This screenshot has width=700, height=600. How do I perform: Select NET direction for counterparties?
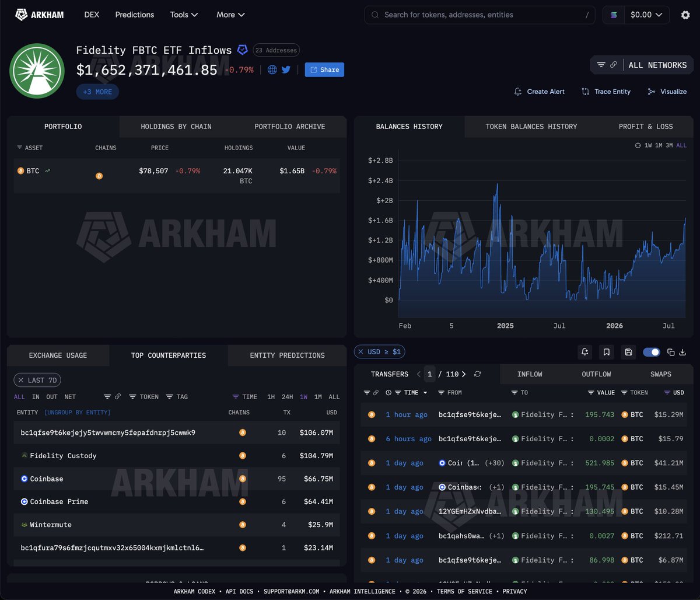(x=70, y=397)
